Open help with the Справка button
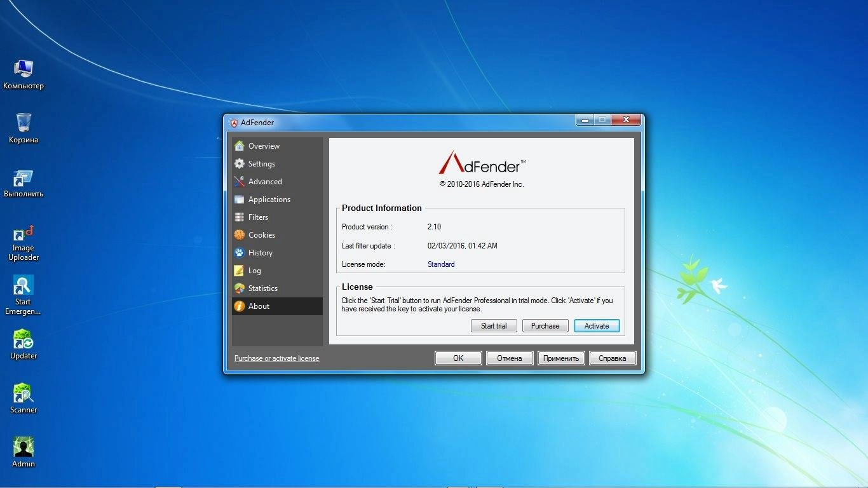This screenshot has height=488, width=868. pyautogui.click(x=613, y=358)
